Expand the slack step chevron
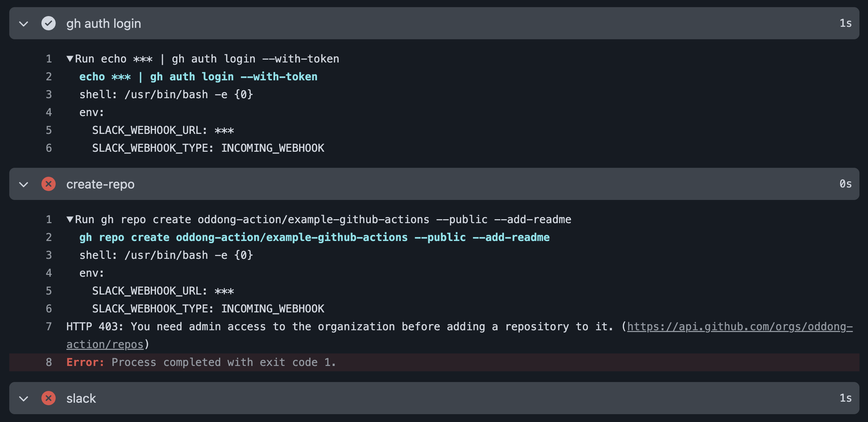 point(24,398)
